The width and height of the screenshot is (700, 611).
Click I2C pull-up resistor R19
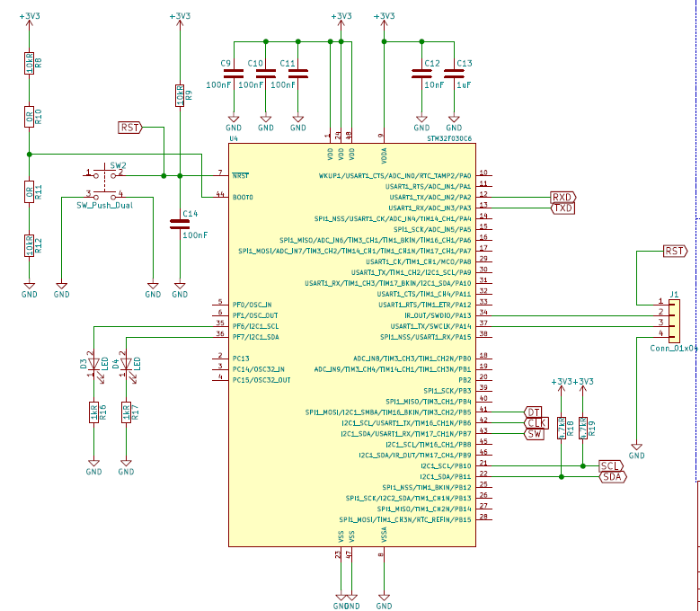pyautogui.click(x=583, y=428)
